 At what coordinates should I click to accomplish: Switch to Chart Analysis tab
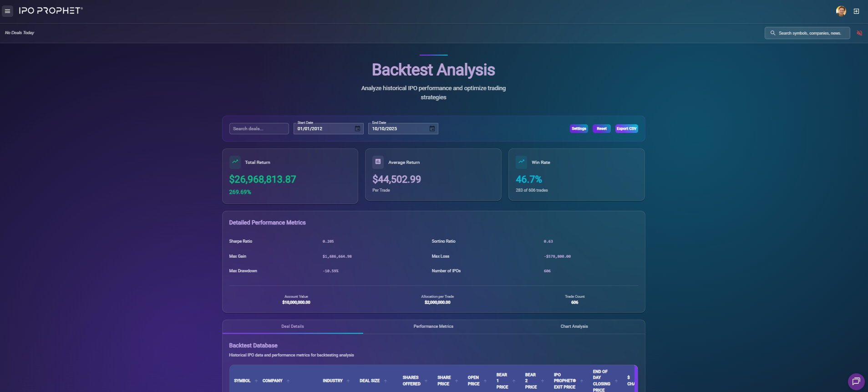point(574,326)
